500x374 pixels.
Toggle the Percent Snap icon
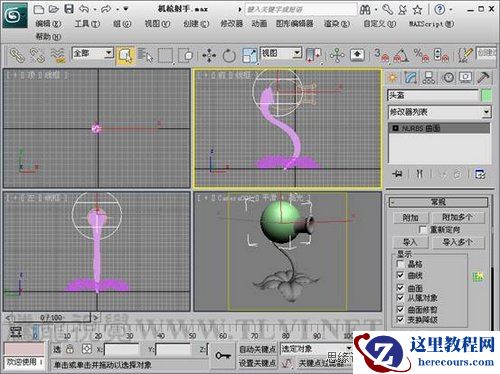pos(421,55)
